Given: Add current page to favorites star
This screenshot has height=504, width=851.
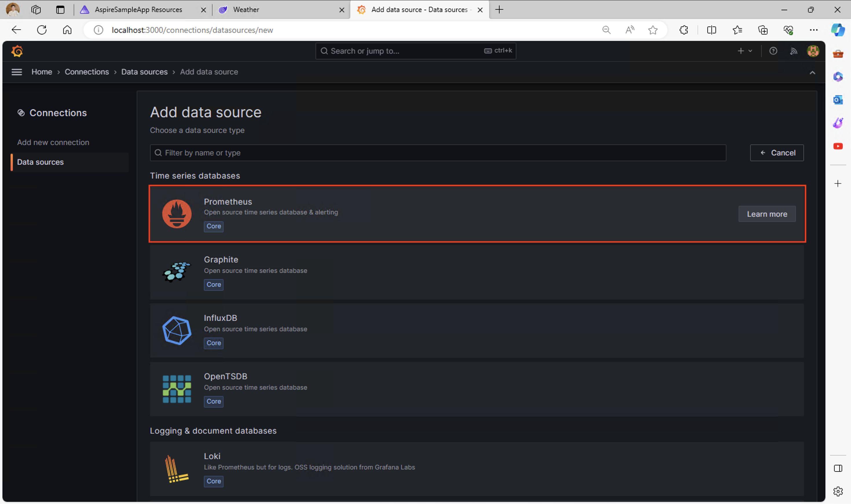Looking at the screenshot, I should [x=653, y=30].
